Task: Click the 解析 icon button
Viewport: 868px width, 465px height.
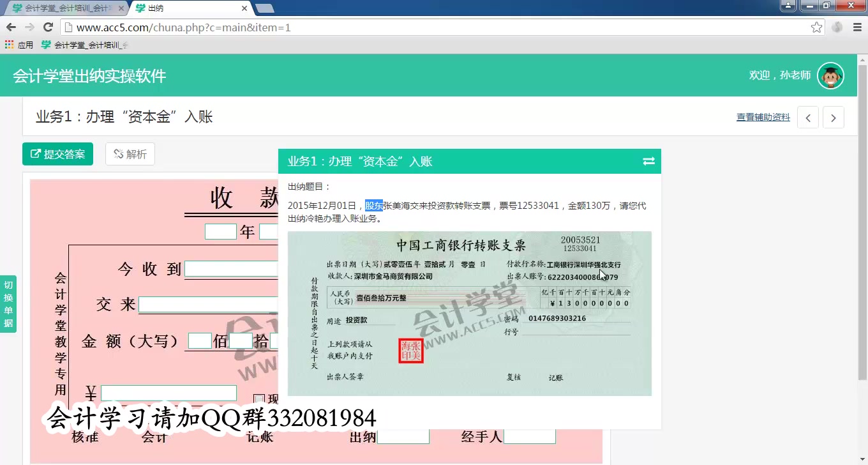Action: coord(119,153)
